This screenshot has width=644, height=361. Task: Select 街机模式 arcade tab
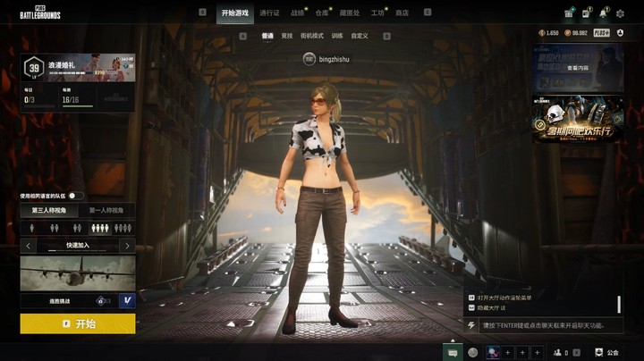pyautogui.click(x=312, y=36)
